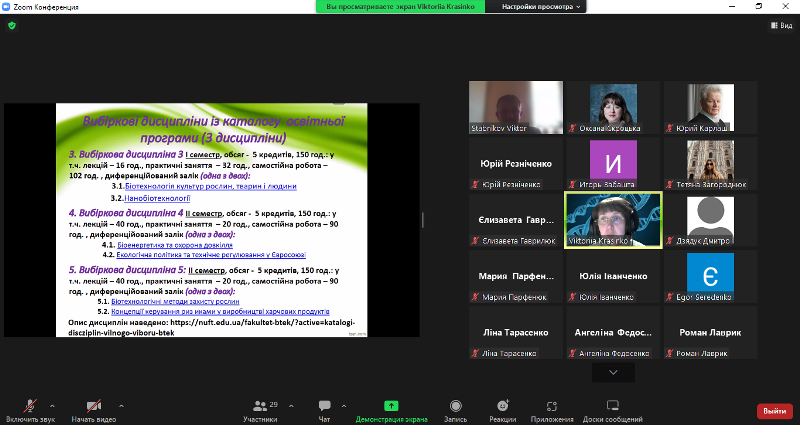Click the divider handle between screen and gallery
Screen dimensions: 800x425
422,220
